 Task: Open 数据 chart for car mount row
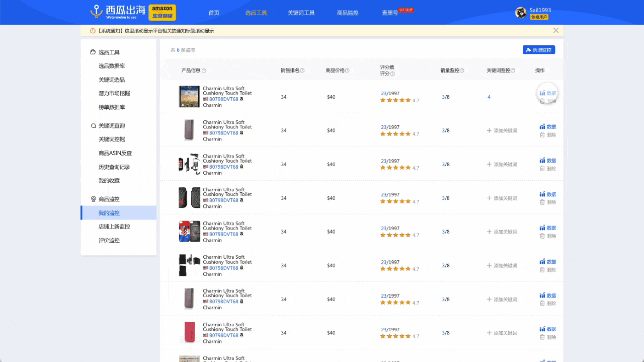[x=547, y=161]
